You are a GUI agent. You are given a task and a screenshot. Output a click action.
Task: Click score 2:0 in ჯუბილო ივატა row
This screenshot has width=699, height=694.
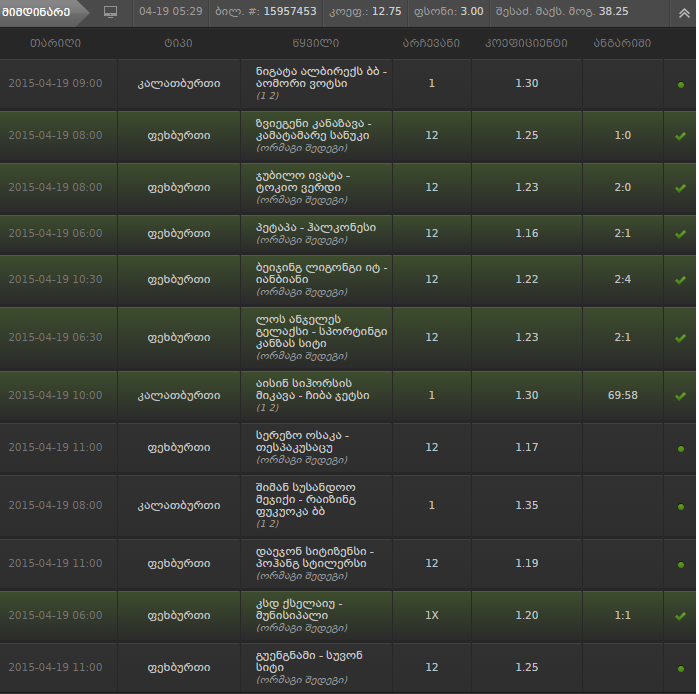tap(622, 188)
